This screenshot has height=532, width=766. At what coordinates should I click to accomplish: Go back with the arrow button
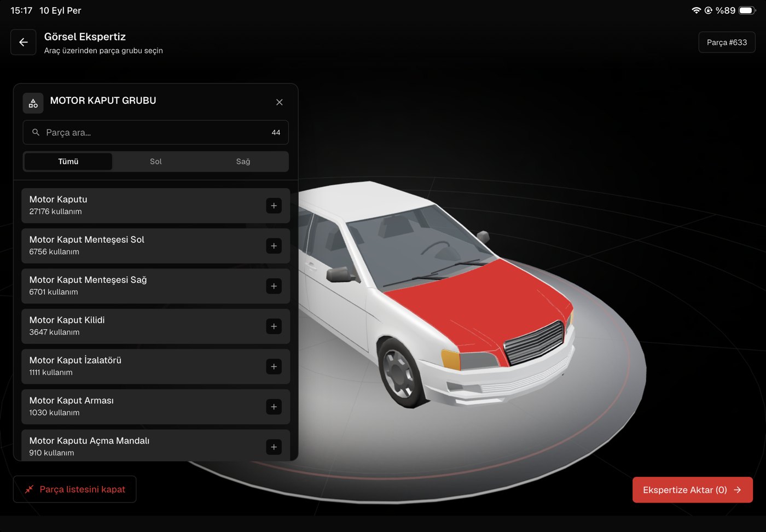pyautogui.click(x=24, y=42)
